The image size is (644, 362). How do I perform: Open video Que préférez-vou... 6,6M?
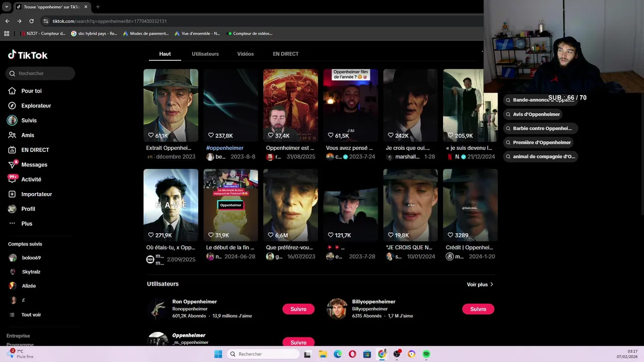click(290, 205)
